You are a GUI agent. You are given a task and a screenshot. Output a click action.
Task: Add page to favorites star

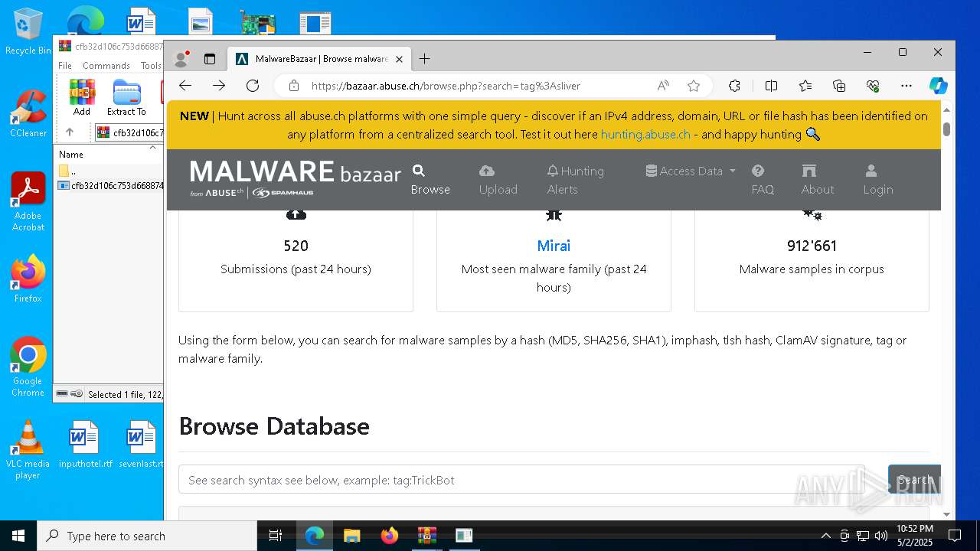[694, 86]
